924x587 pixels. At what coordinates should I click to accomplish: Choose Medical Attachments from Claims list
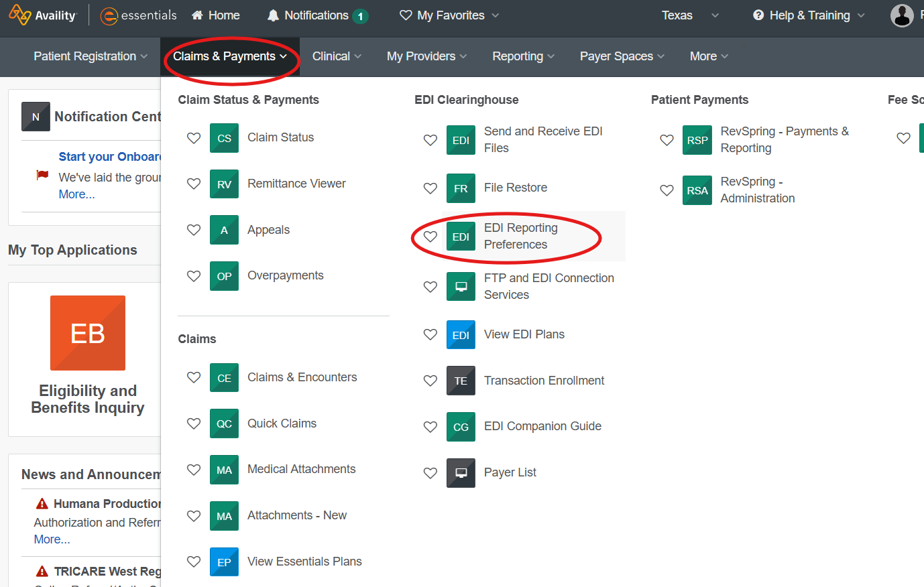pos(301,469)
